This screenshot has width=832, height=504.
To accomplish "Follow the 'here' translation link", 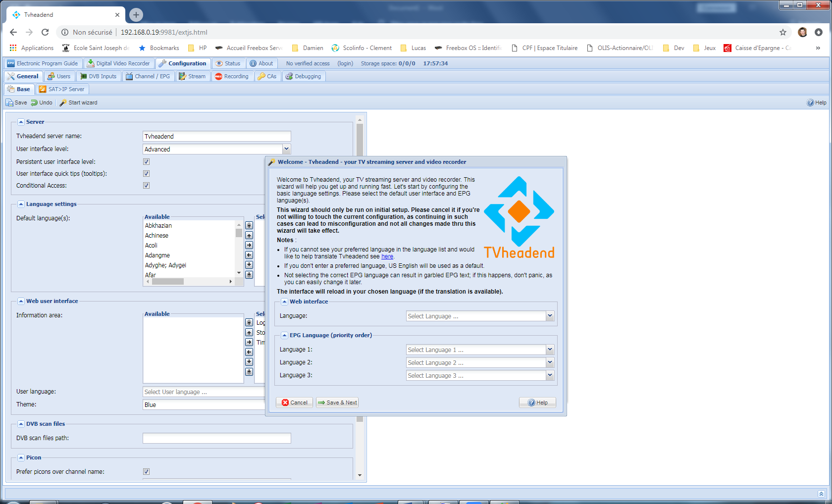I will coord(387,256).
